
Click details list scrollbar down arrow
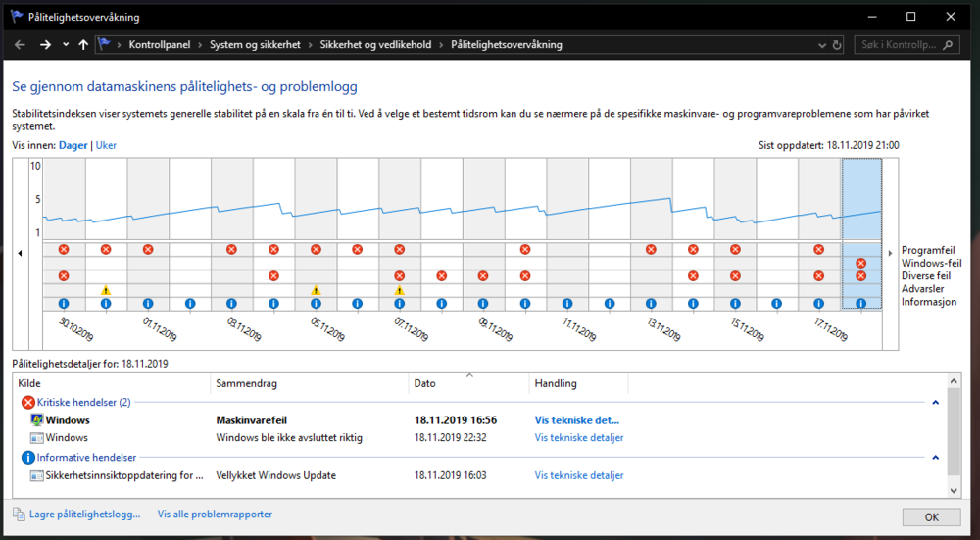954,491
